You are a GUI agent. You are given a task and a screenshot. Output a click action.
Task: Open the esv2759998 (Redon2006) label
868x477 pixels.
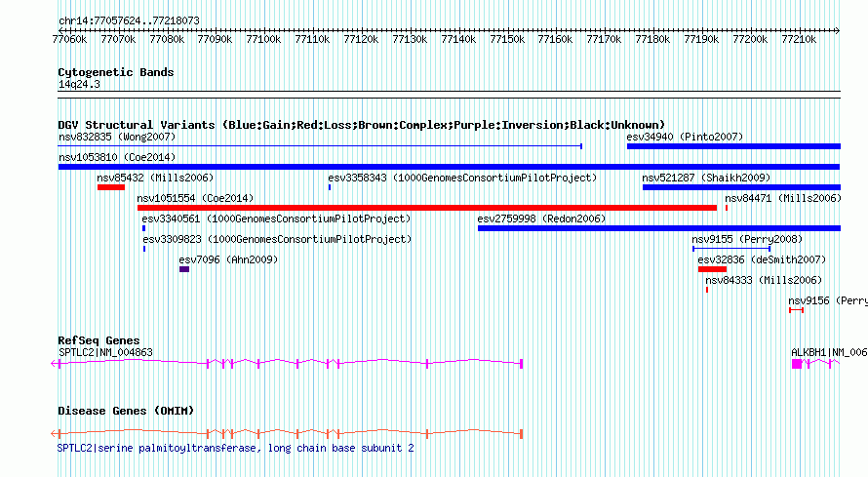click(x=541, y=219)
